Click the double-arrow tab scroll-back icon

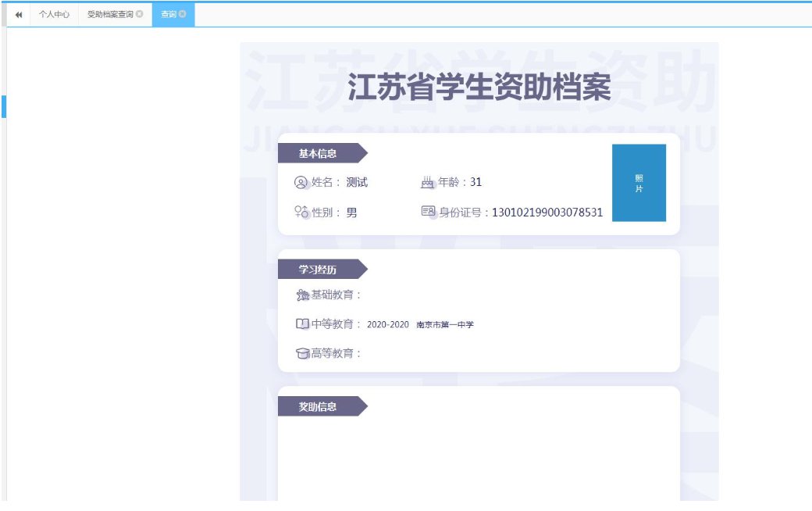point(19,14)
